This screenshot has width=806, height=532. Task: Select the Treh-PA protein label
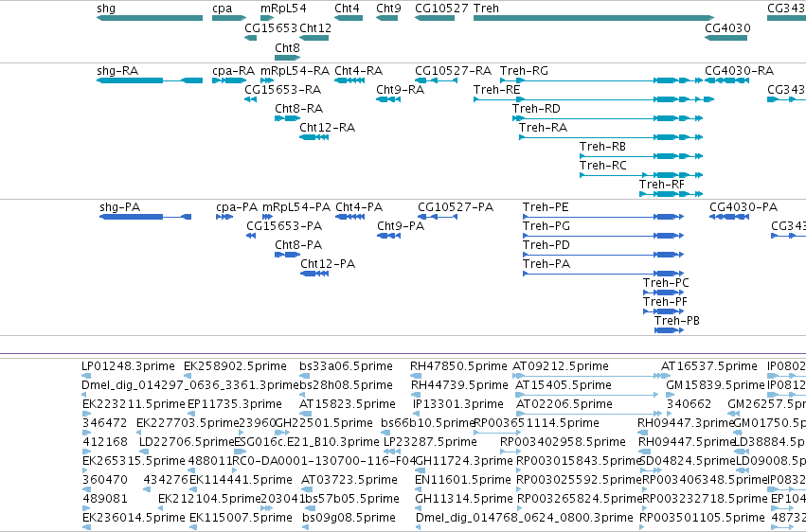point(546,264)
